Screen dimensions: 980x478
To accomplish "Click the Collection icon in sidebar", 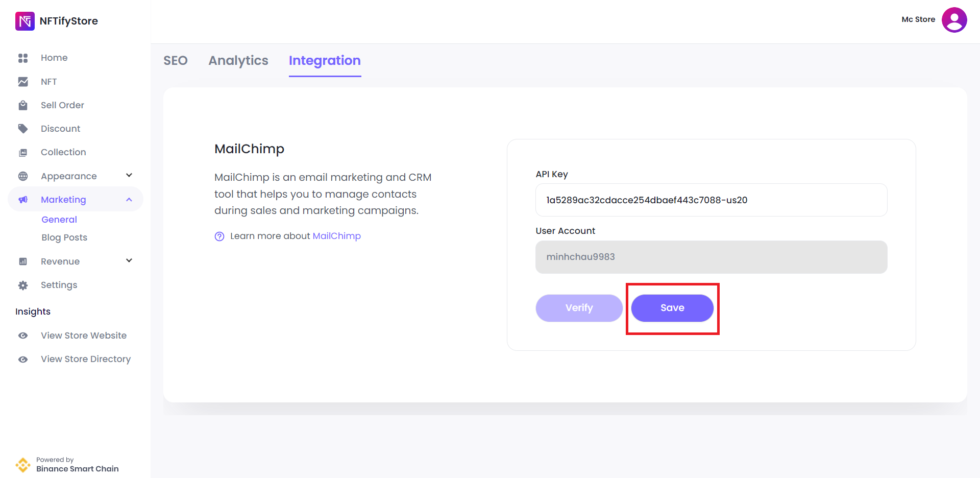I will click(x=23, y=152).
